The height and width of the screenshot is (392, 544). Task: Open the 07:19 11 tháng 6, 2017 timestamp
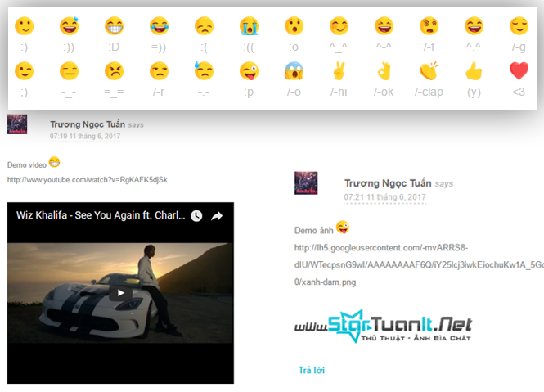click(85, 136)
